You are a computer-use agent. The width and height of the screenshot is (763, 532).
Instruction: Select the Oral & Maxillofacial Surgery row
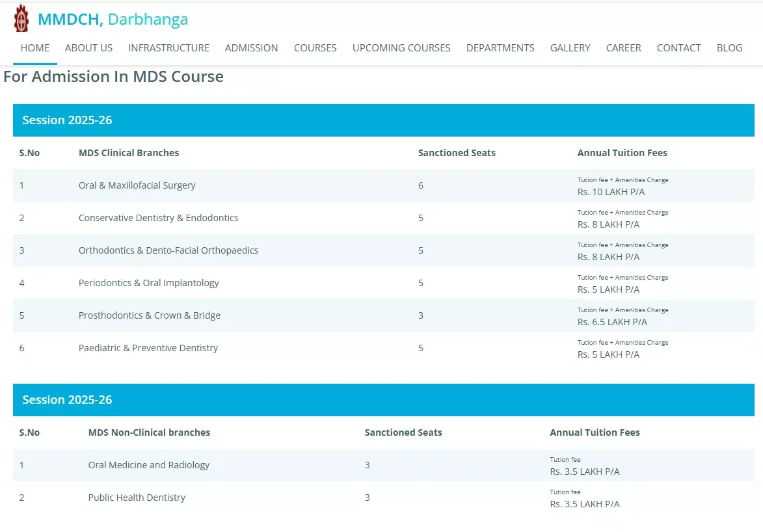coord(137,185)
